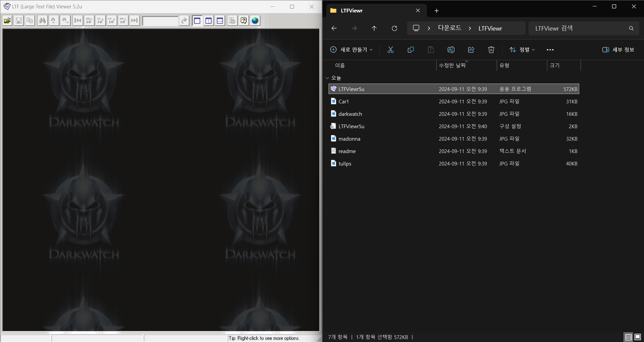Click the go-to-line input box

(160, 21)
